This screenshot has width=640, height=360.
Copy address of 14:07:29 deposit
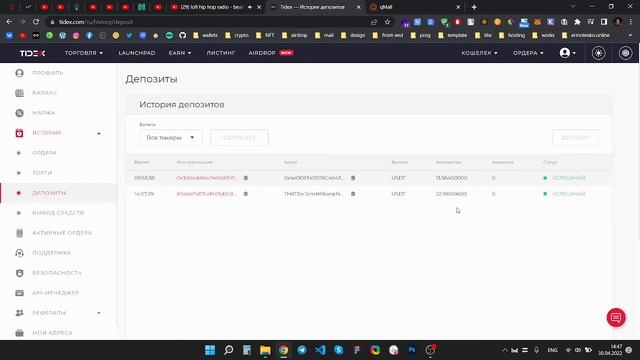point(353,194)
